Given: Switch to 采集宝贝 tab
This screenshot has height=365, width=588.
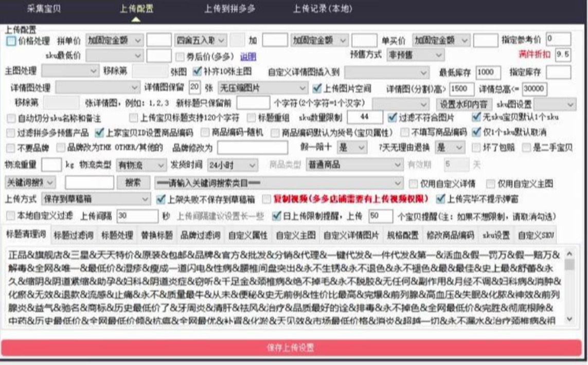Looking at the screenshot, I should (x=44, y=9).
